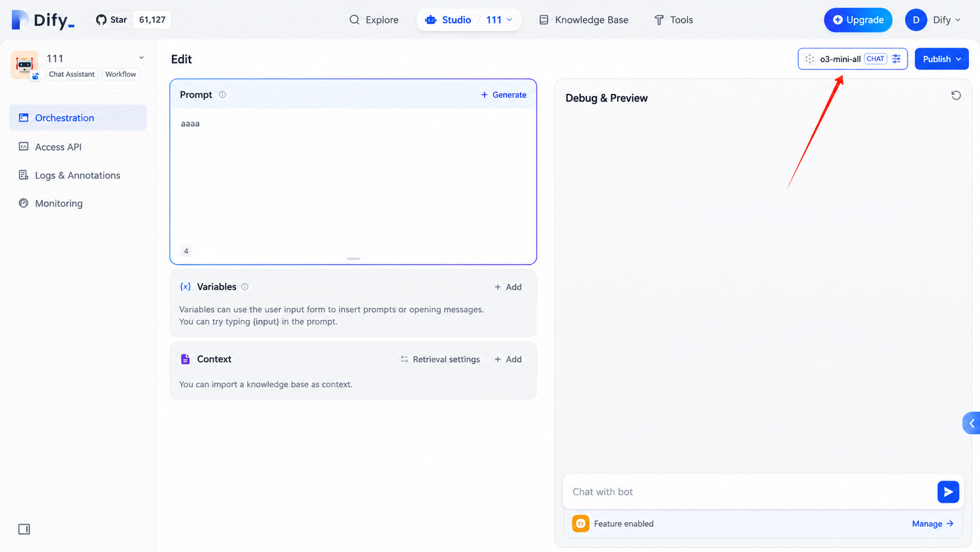Click the Access API terminal icon
Screen dimensions: 980x552
pos(23,146)
